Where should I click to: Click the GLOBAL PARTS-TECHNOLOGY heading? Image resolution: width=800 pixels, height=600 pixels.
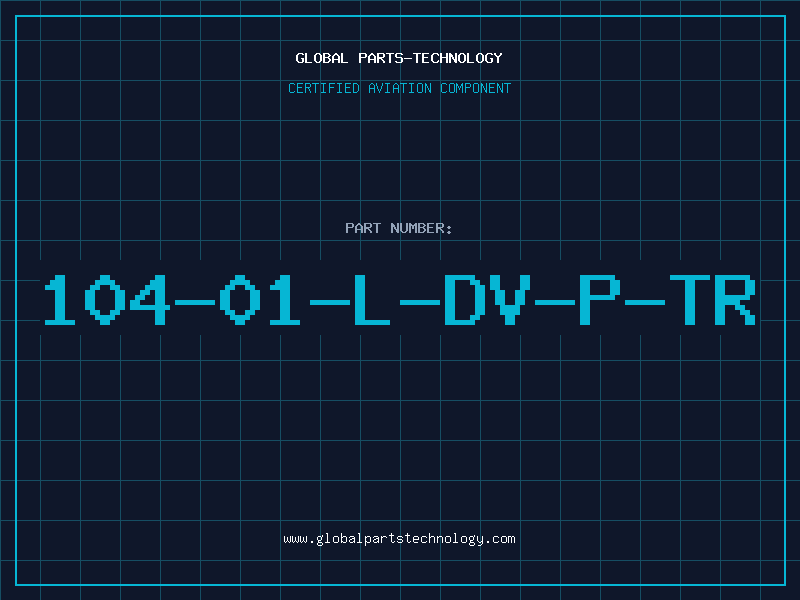[x=399, y=58]
